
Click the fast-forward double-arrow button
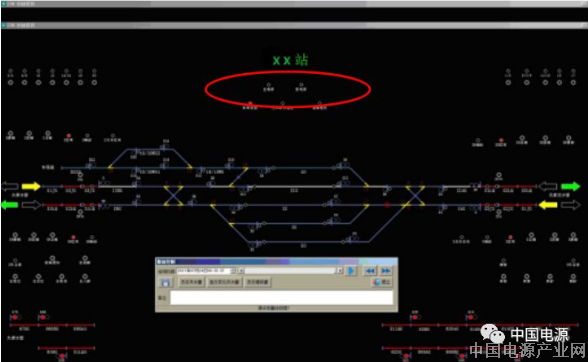point(385,270)
